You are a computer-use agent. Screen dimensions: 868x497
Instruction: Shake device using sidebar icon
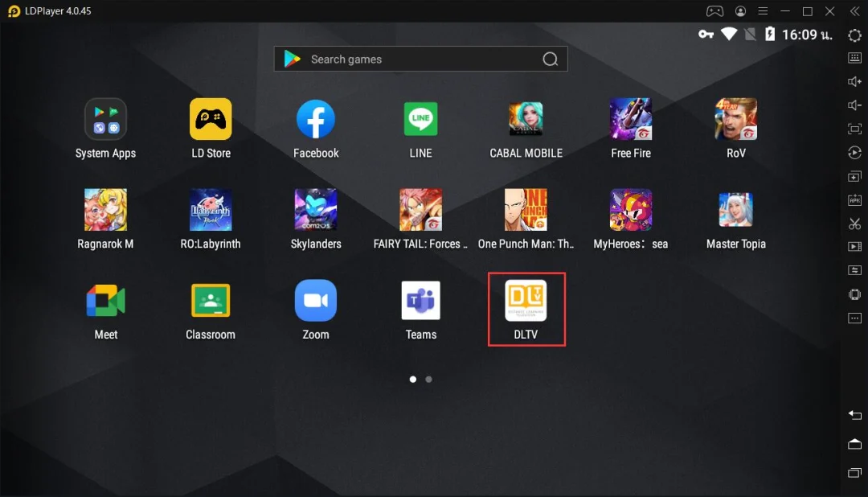[854, 294]
